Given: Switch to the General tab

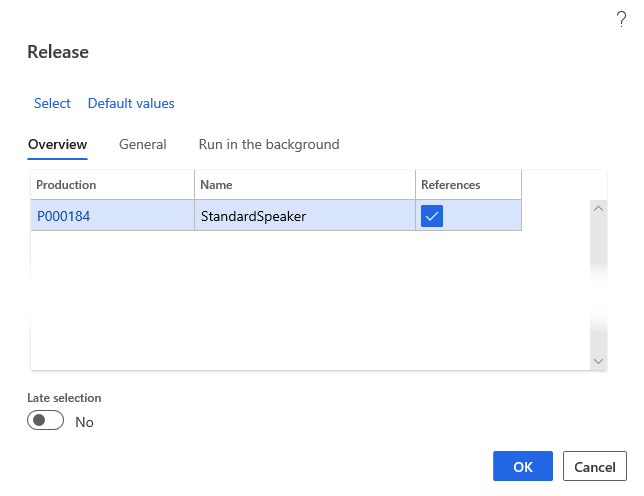Looking at the screenshot, I should point(143,145).
